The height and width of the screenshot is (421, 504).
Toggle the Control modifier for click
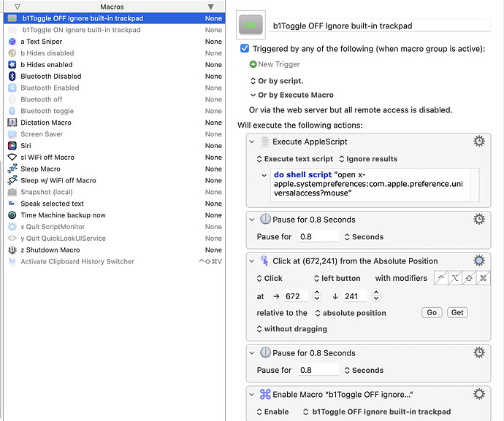[441, 278]
